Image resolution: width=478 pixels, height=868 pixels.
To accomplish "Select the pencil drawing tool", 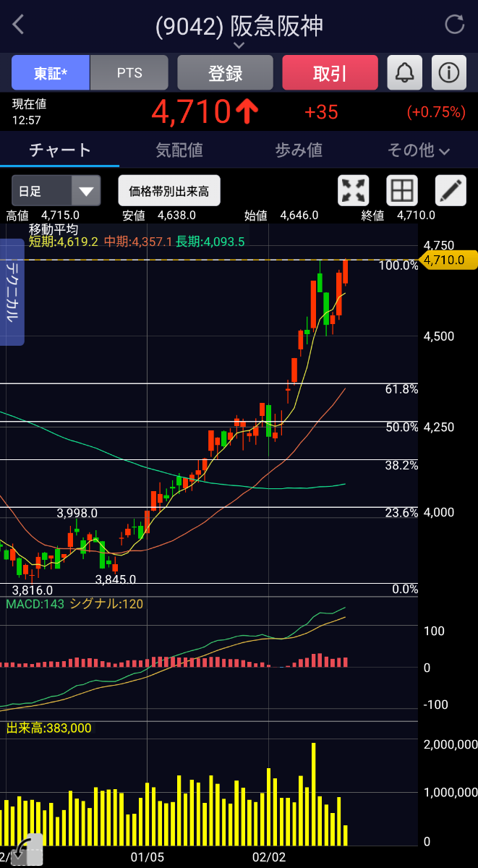I will coord(450,191).
